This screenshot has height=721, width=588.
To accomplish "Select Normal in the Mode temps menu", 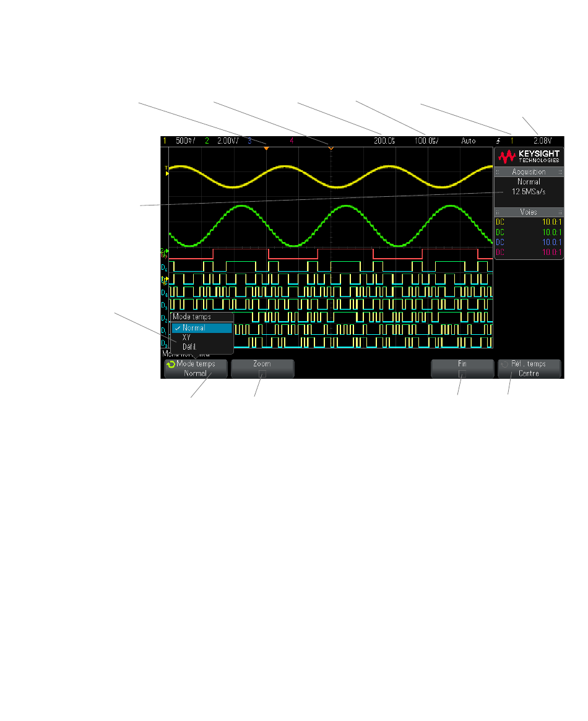I will [x=202, y=328].
